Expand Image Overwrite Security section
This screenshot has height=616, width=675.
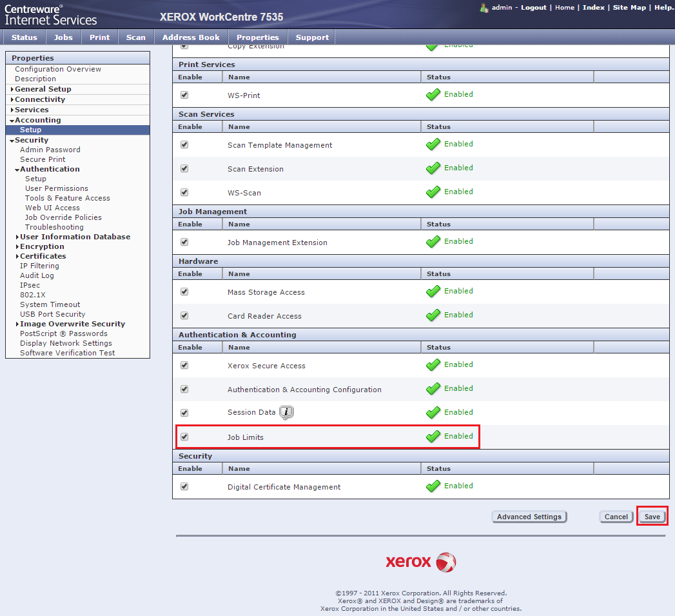[72, 324]
